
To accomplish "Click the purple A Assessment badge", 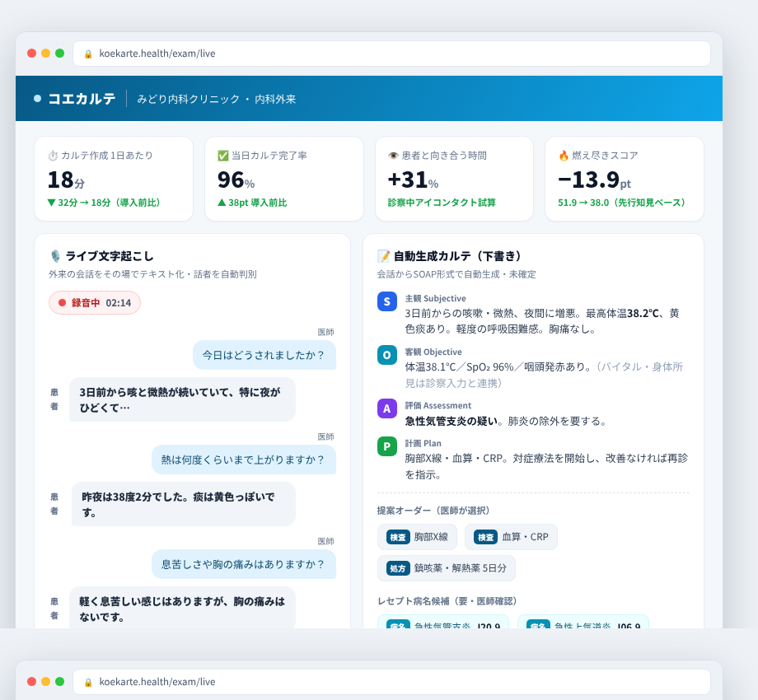I will coord(386,408).
